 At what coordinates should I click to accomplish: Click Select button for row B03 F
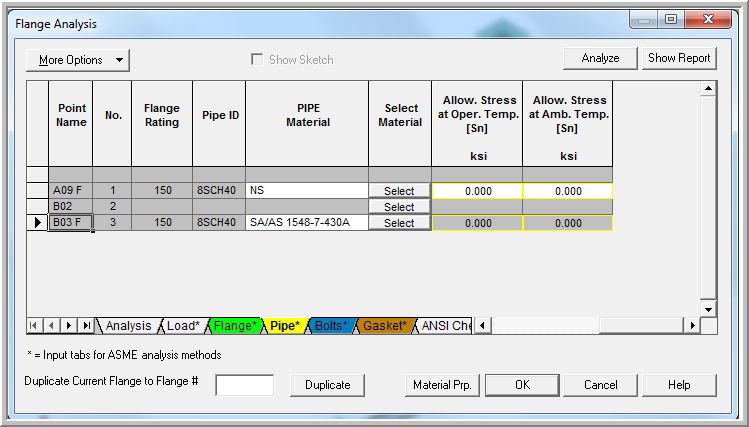[399, 223]
